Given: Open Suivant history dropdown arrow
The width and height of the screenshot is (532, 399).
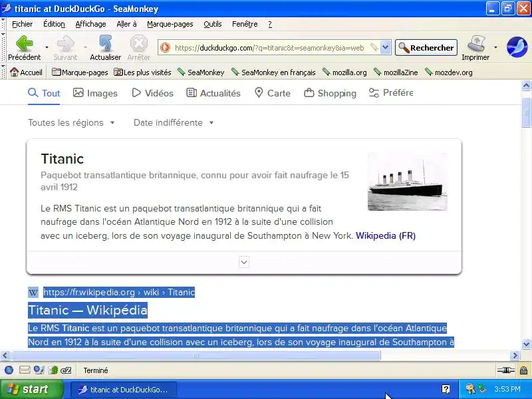Looking at the screenshot, I should [x=86, y=47].
